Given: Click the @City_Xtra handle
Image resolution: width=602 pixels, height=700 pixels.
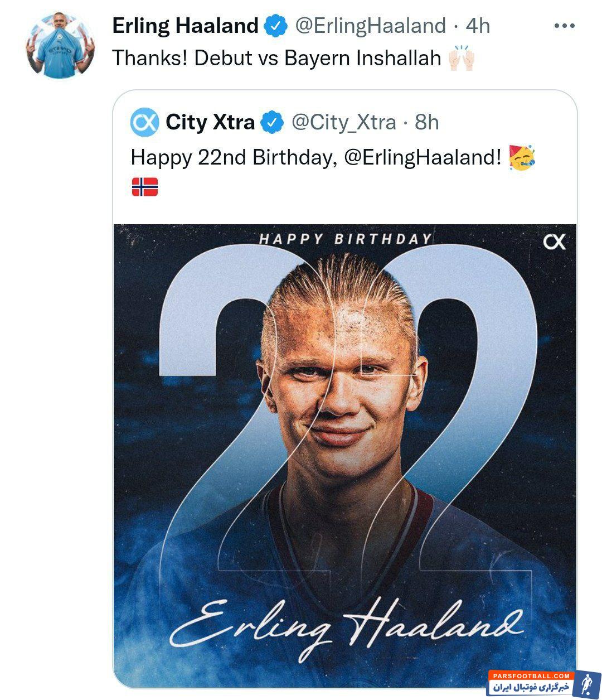Looking at the screenshot, I should coord(344,123).
